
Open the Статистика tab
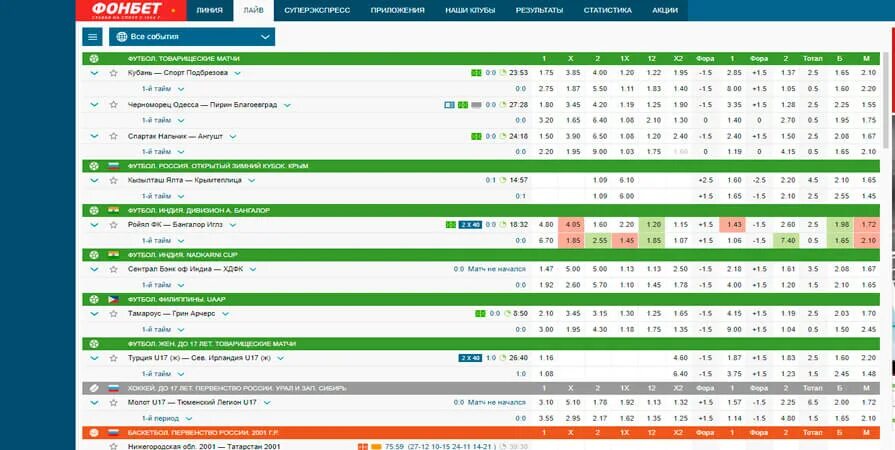[607, 10]
